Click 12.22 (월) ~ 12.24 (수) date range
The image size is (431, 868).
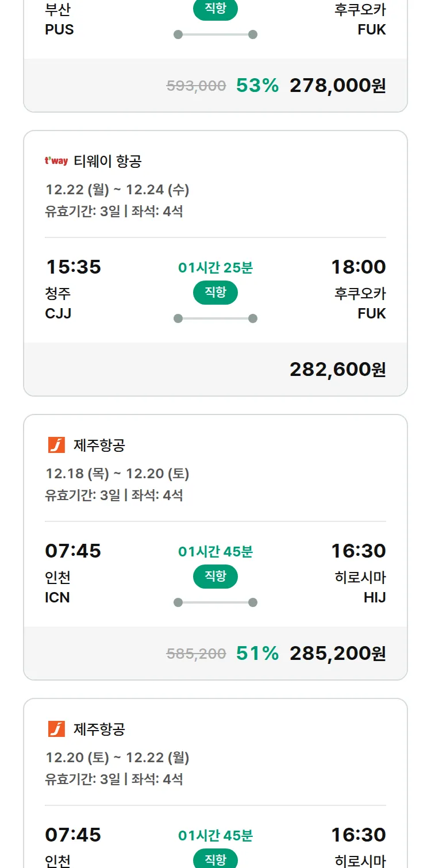tap(117, 190)
